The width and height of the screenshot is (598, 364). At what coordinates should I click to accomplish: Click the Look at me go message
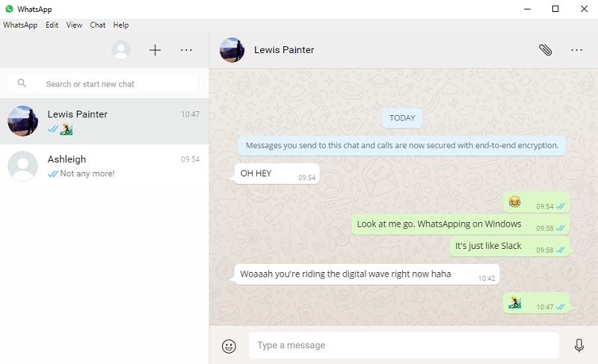coord(460,224)
